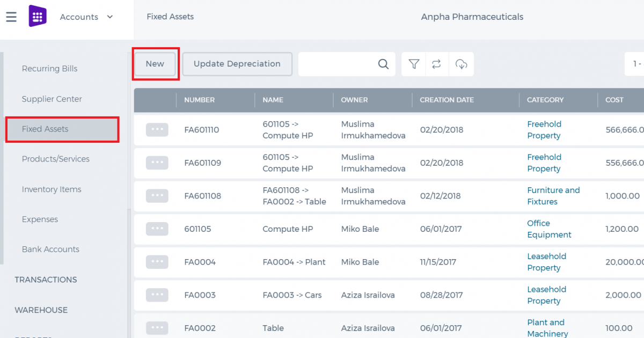Viewport: 644px width, 338px height.
Task: Click creation date 11/15/2017
Action: (438, 262)
